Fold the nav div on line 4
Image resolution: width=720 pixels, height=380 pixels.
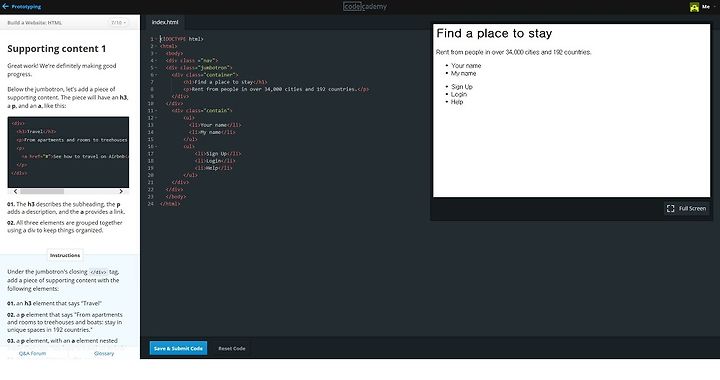point(155,61)
